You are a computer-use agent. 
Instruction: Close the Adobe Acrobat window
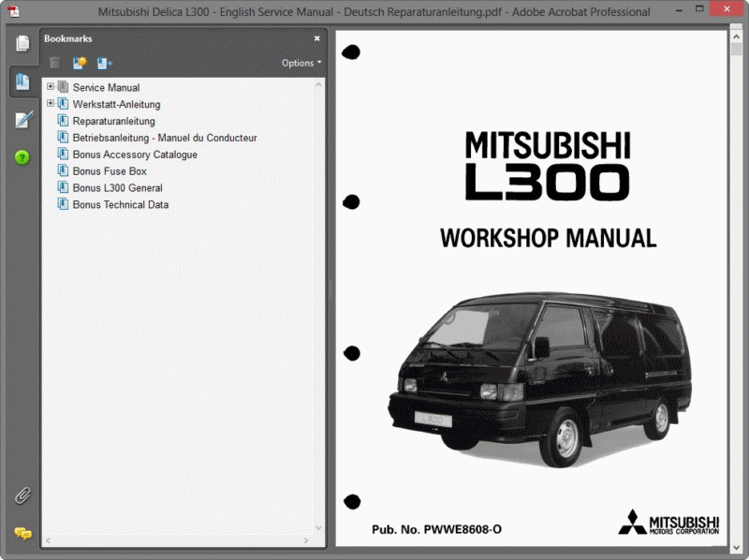tap(727, 8)
